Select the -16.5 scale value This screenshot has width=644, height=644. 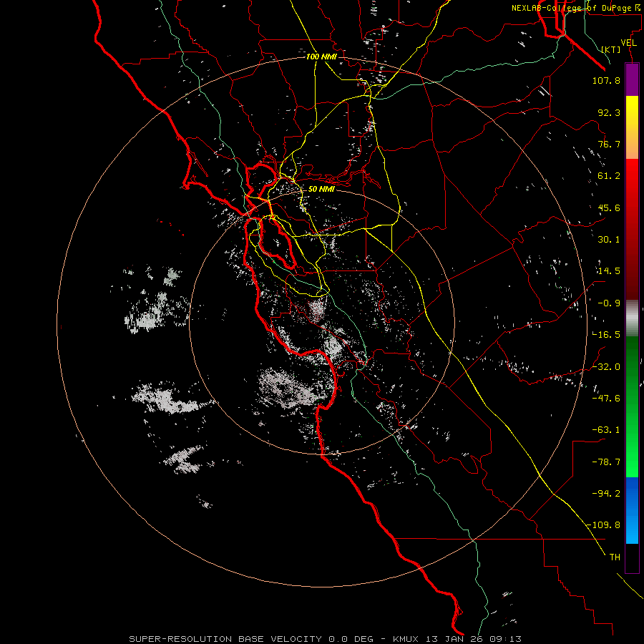pos(606,335)
